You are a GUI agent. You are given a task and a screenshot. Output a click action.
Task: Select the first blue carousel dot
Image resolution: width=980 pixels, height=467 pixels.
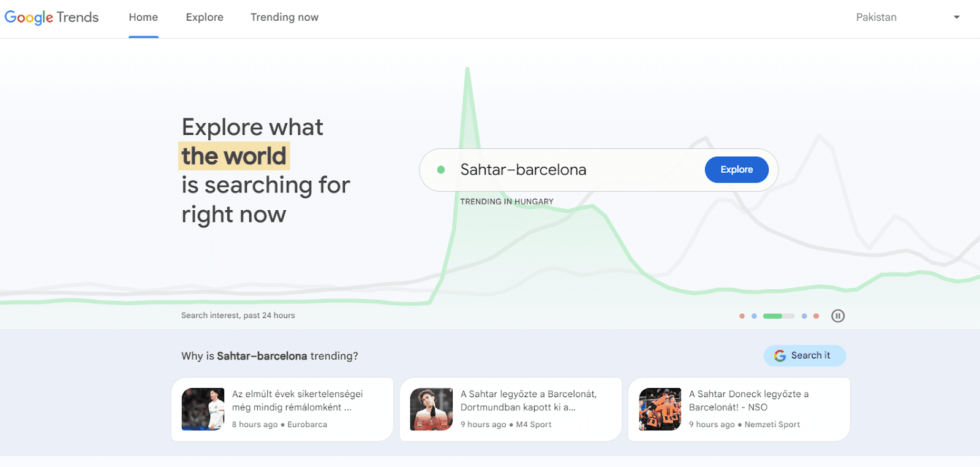754,316
